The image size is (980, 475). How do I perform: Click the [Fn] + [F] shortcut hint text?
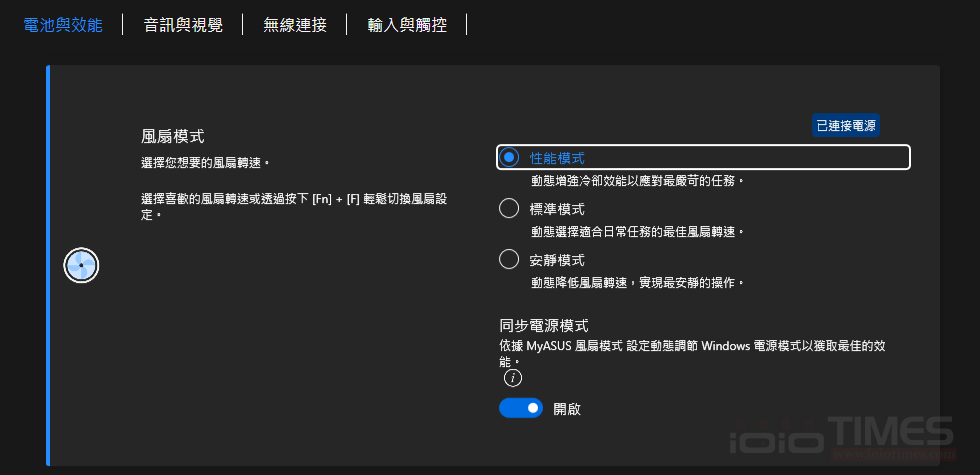click(x=293, y=199)
